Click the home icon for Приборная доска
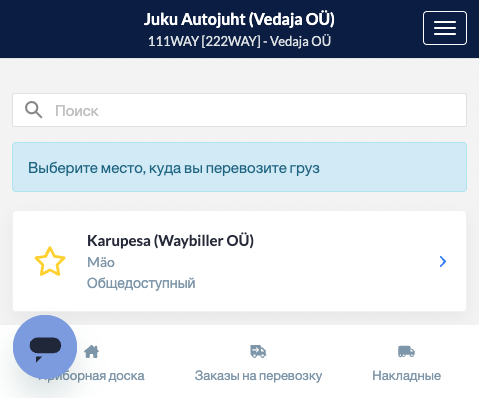Screen dimensions: 479x398 [x=91, y=351]
